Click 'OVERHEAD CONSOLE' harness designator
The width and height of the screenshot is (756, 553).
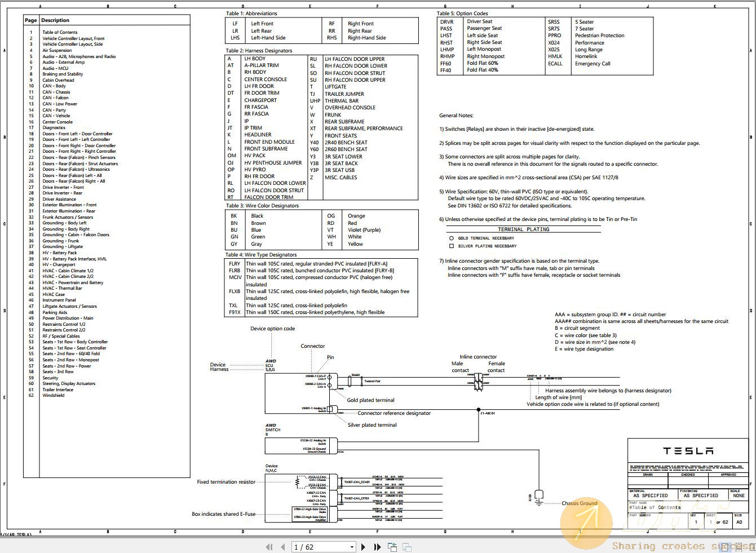coord(350,108)
